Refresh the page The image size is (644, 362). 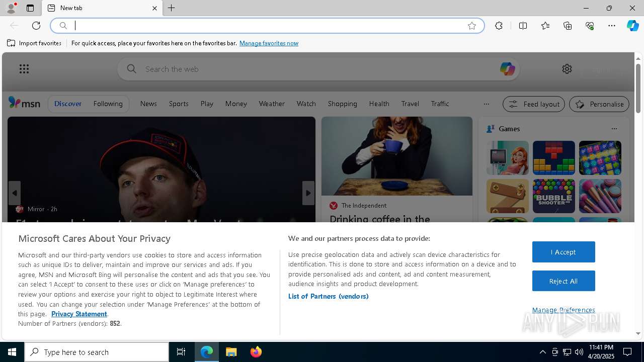point(36,26)
